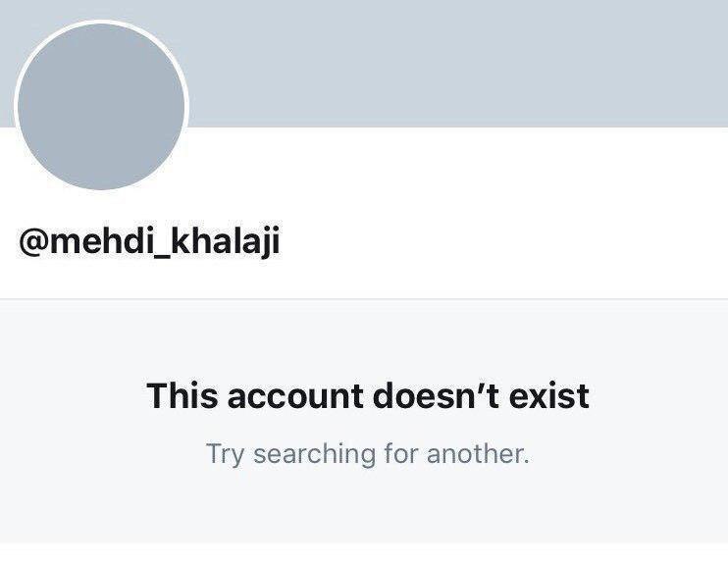
Task: Click the blank gray profile avatar circle
Action: tap(101, 107)
